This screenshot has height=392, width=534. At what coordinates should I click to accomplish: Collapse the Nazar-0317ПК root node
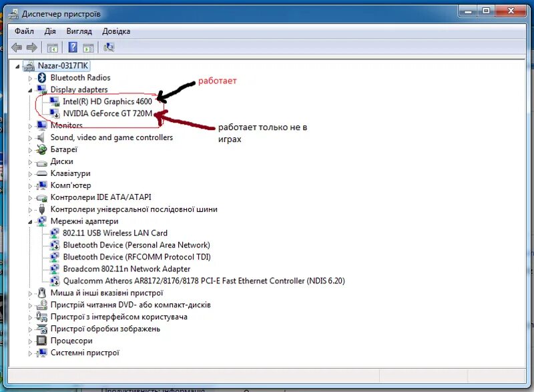pyautogui.click(x=17, y=67)
